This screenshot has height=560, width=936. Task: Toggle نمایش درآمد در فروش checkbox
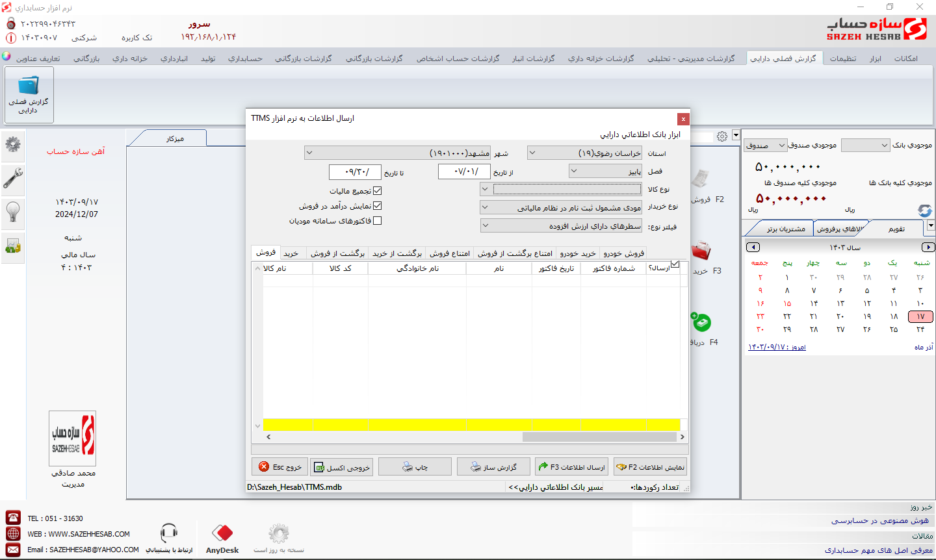[378, 205]
